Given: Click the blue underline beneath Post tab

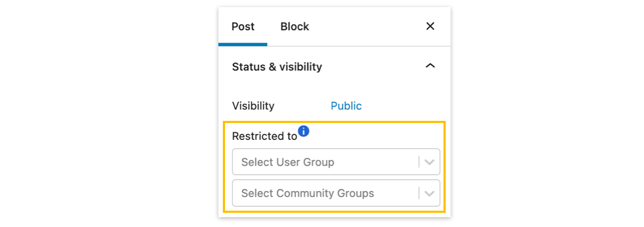Looking at the screenshot, I should [243, 44].
